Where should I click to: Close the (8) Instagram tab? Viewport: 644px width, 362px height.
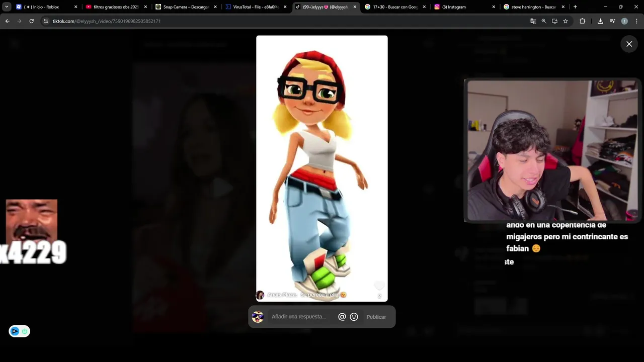coord(495,7)
